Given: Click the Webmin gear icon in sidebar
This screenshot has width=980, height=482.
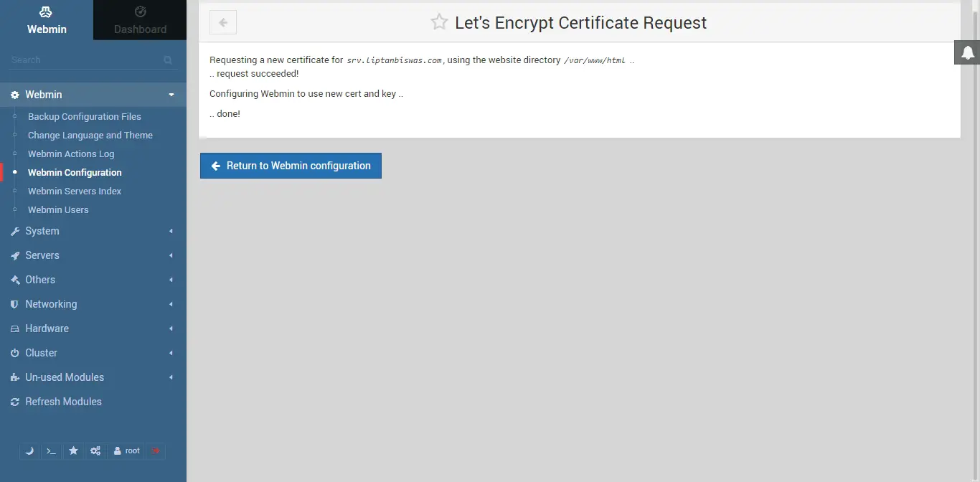Looking at the screenshot, I should click(15, 95).
